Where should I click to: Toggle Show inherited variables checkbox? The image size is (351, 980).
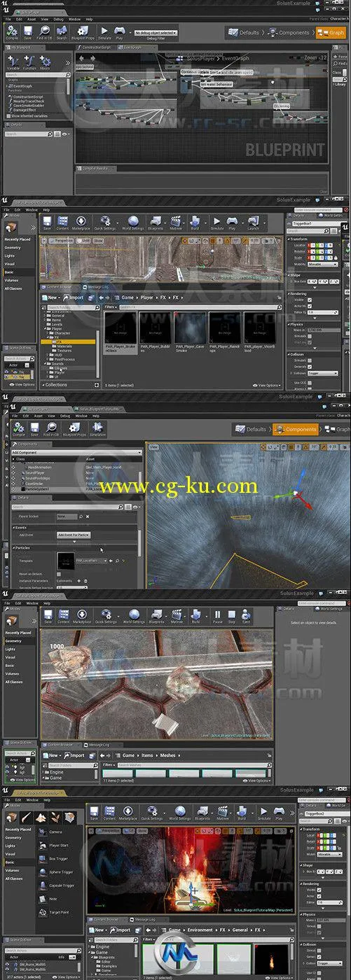pyautogui.click(x=8, y=115)
